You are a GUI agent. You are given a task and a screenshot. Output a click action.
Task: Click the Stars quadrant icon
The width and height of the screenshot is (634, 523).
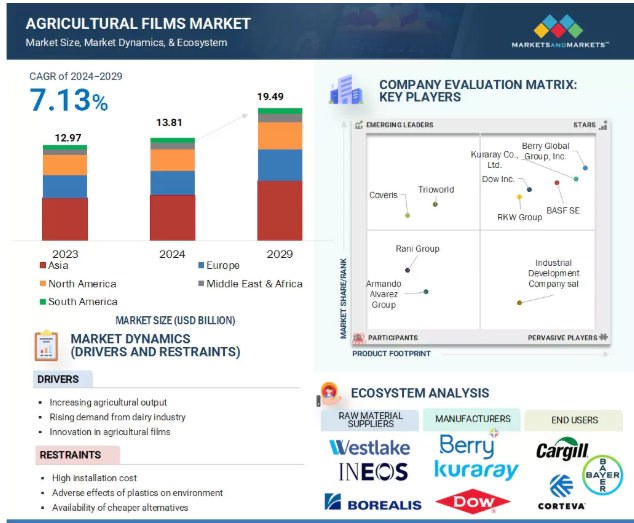tap(603, 125)
